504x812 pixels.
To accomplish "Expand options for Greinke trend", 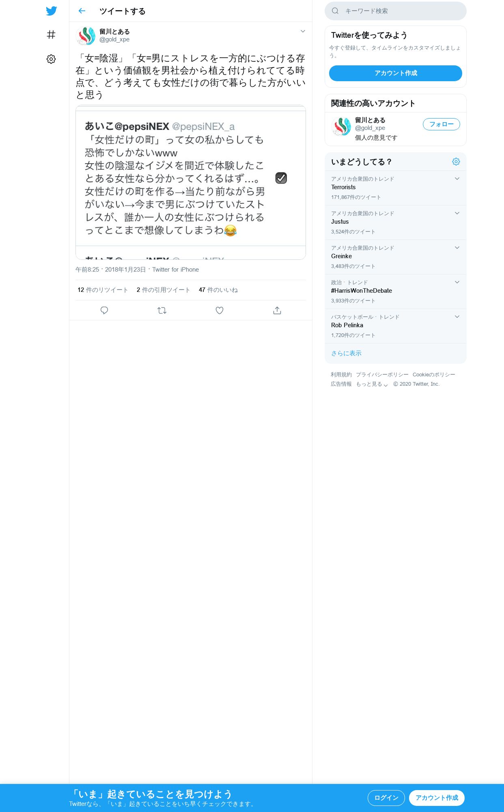I will [x=457, y=248].
